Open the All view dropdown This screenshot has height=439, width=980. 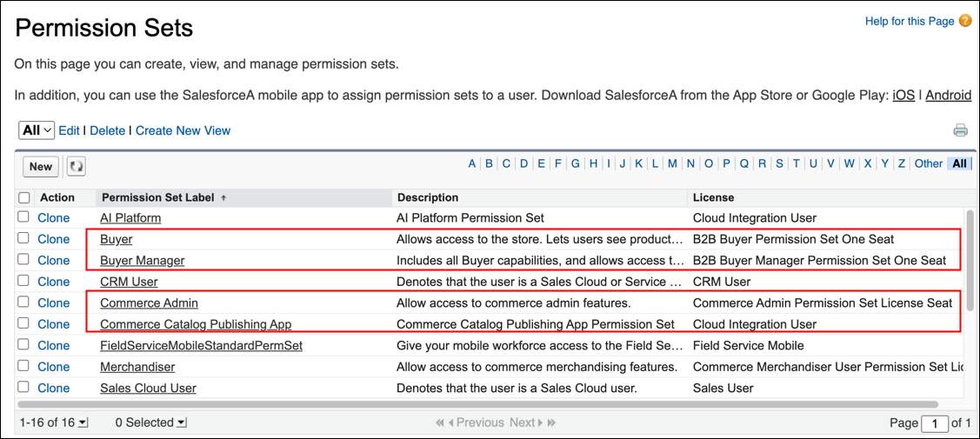click(x=37, y=130)
